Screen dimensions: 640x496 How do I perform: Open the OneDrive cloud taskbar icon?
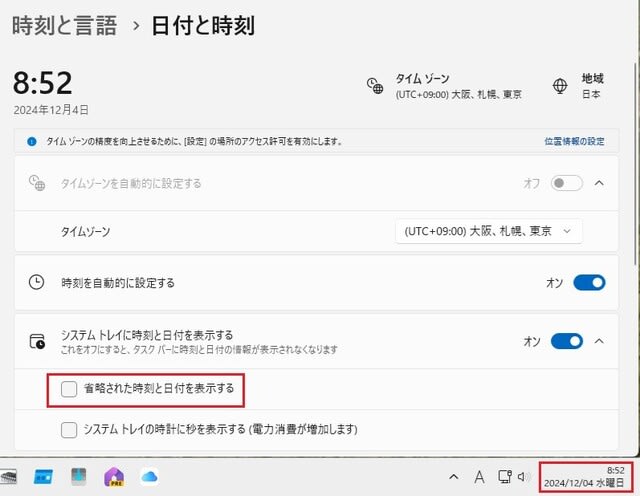[x=149, y=476]
